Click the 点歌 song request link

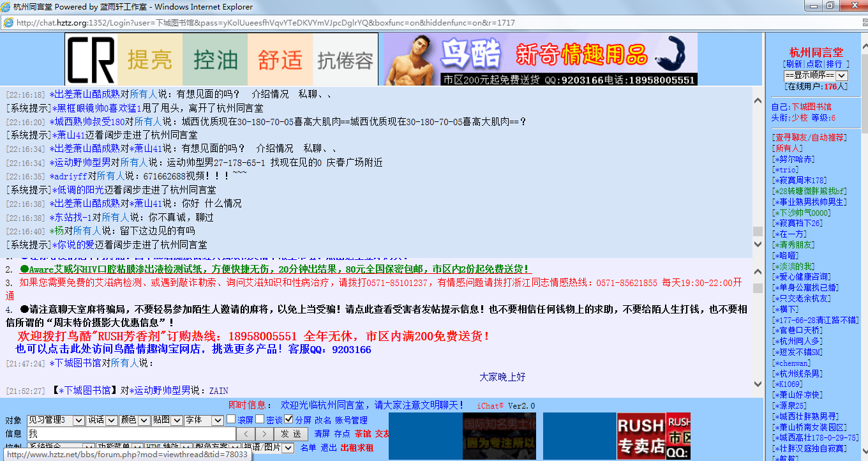tap(814, 64)
